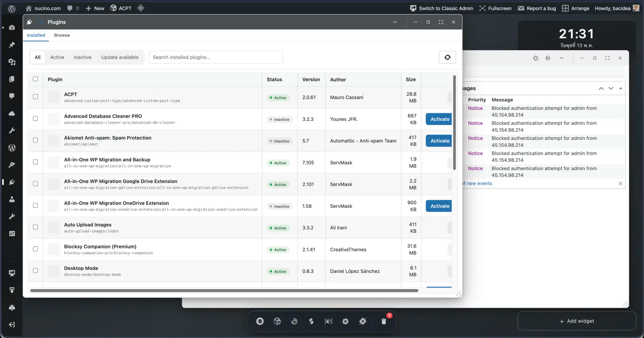Image resolution: width=644 pixels, height=338 pixels.
Task: Open the trash icon with red badge
Action: pyautogui.click(x=384, y=321)
